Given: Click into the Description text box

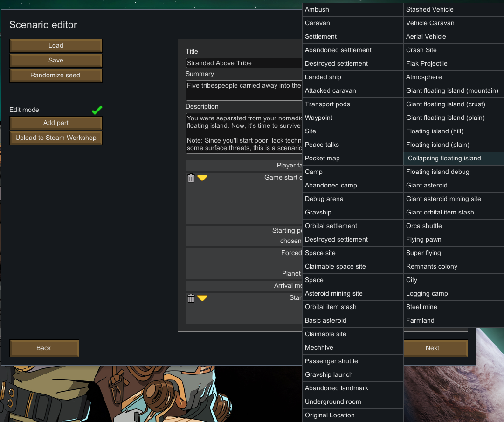Looking at the screenshot, I should click(244, 133).
